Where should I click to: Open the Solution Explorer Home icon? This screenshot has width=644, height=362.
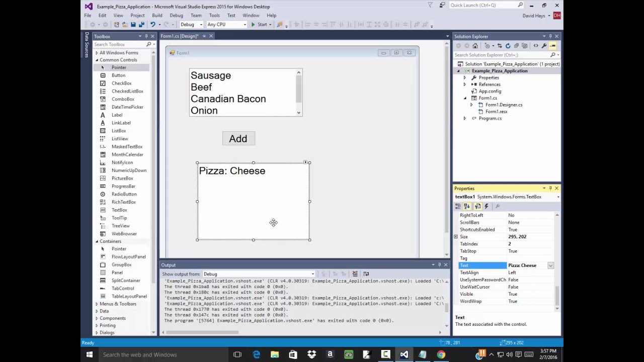point(475,46)
